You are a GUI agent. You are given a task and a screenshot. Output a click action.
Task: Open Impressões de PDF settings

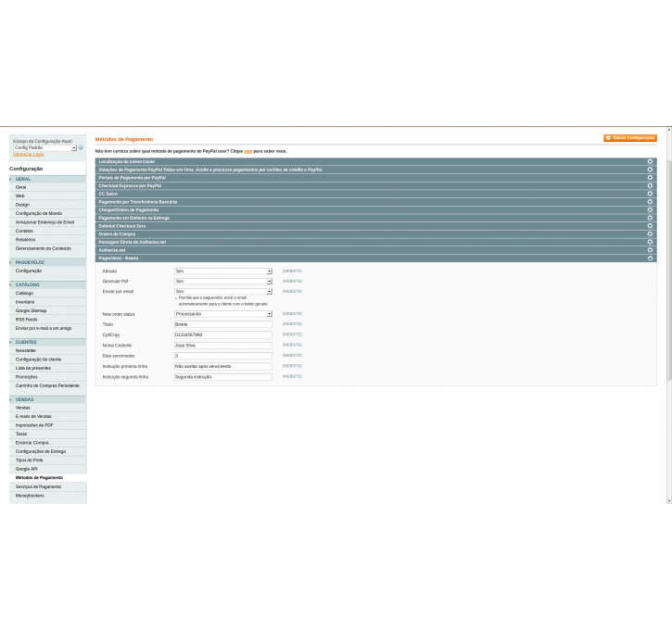pyautogui.click(x=34, y=425)
